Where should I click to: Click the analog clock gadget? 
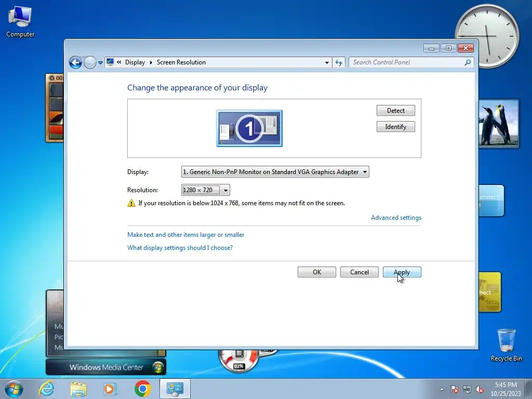click(x=487, y=36)
